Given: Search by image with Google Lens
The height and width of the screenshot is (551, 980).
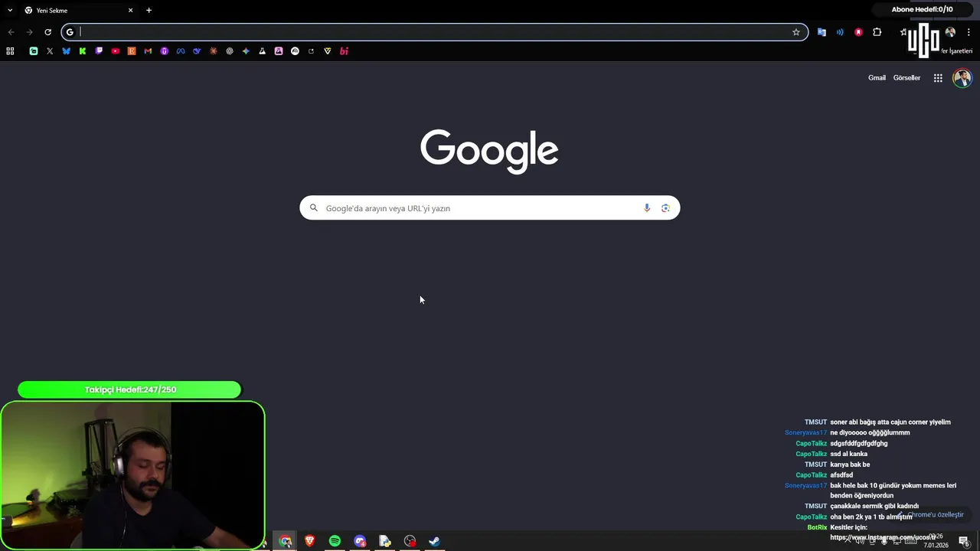Looking at the screenshot, I should [665, 208].
